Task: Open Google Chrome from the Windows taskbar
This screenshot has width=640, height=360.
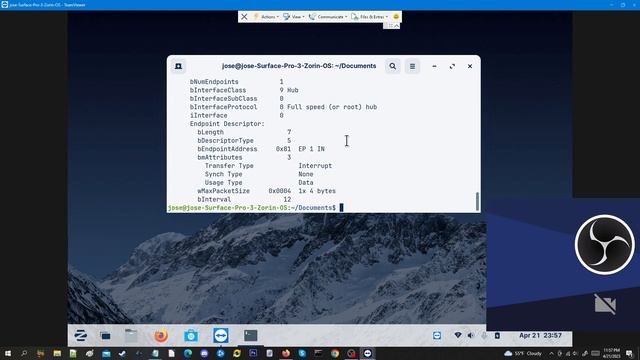Action: pos(335,353)
